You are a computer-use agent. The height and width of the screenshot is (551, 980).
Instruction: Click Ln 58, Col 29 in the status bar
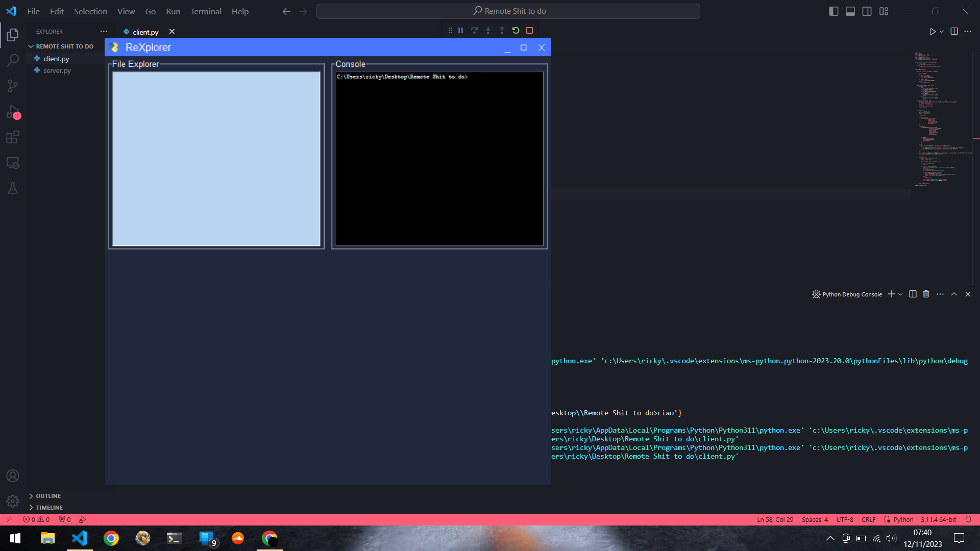pyautogui.click(x=775, y=519)
